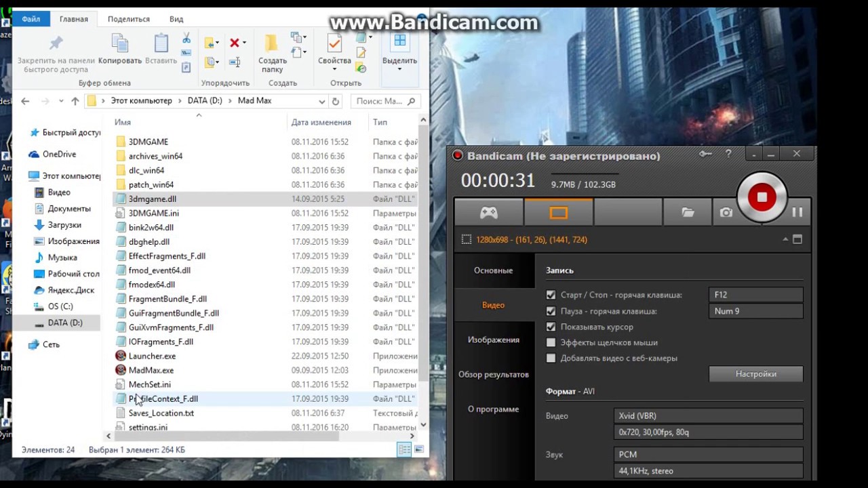
Task: Open the address bar history dropdown
Action: coord(321,101)
